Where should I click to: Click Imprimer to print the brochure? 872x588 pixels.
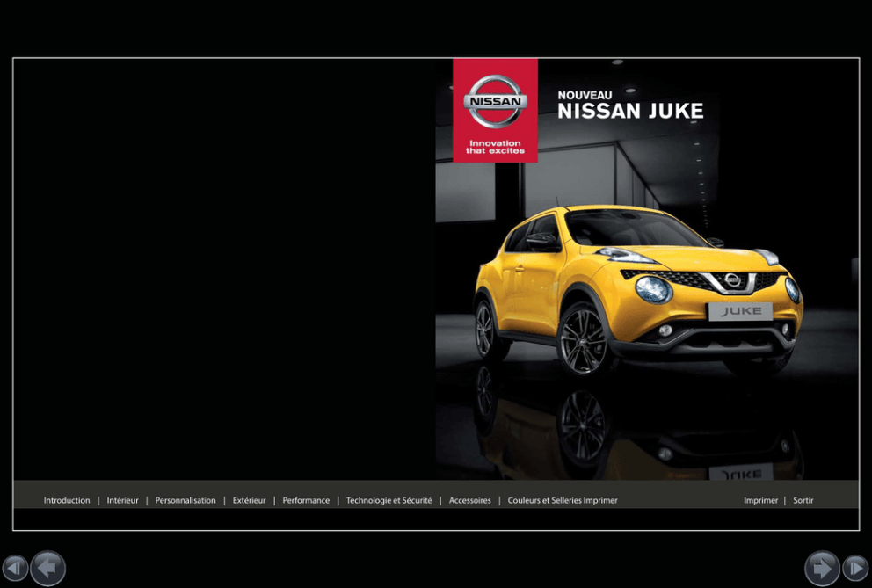(760, 500)
